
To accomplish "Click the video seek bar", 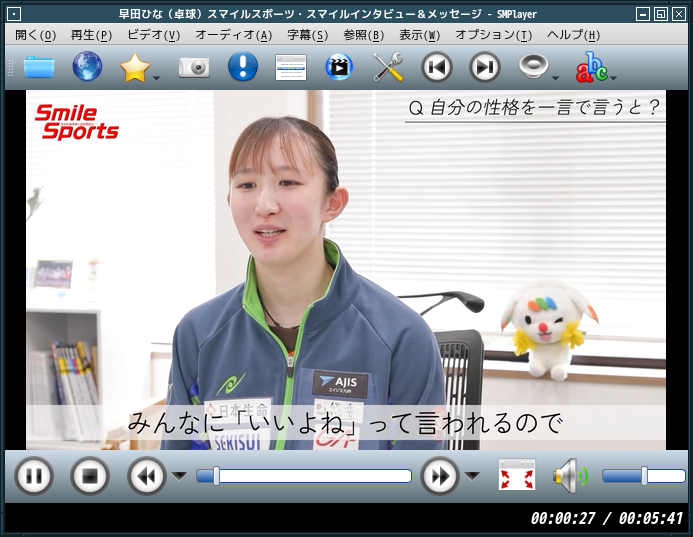I will [x=304, y=476].
